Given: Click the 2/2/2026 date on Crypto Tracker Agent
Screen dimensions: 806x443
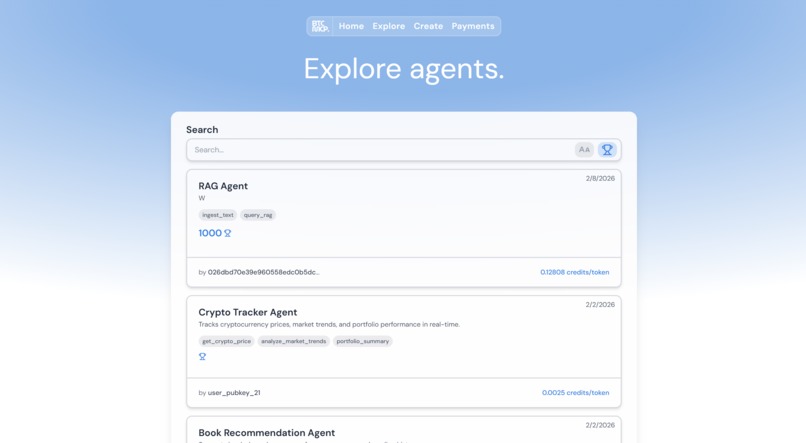Looking at the screenshot, I should click(600, 305).
